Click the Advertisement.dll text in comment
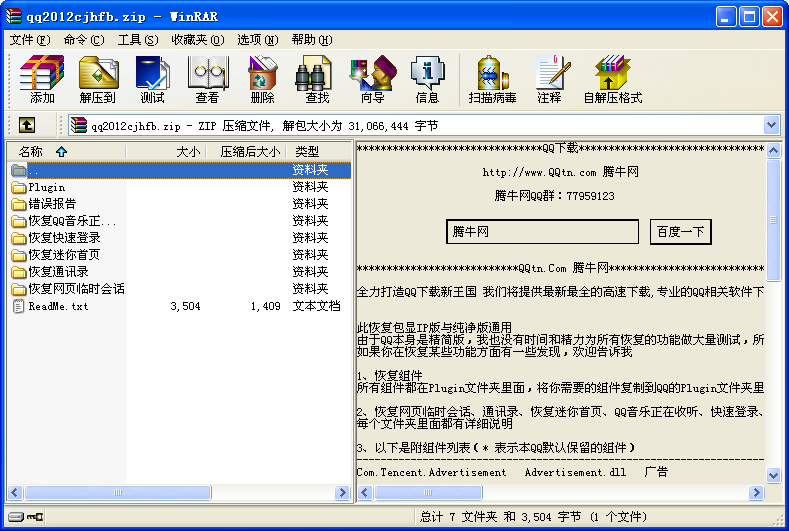 575,472
